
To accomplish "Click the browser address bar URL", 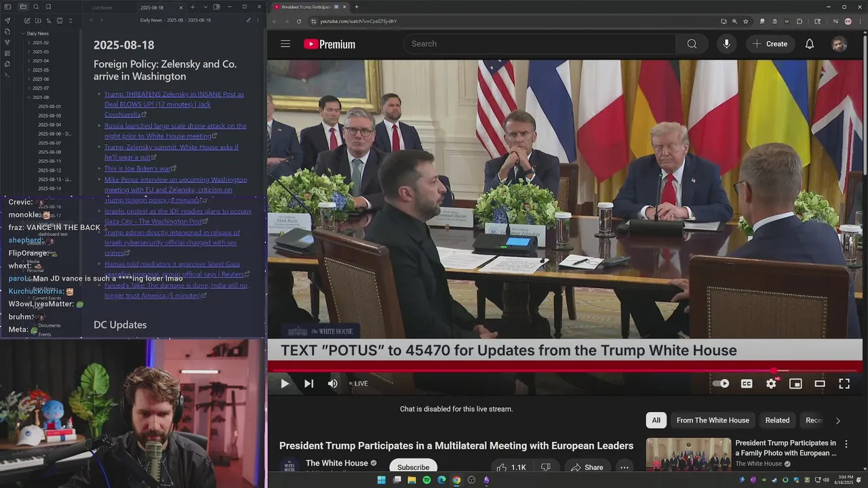I will tap(358, 21).
